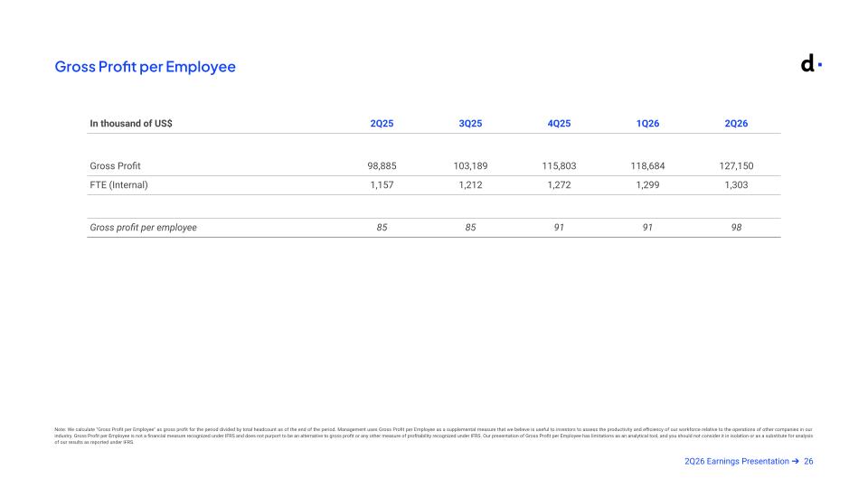Click the per-employee value 98
The image size is (868, 488).
[736, 228]
